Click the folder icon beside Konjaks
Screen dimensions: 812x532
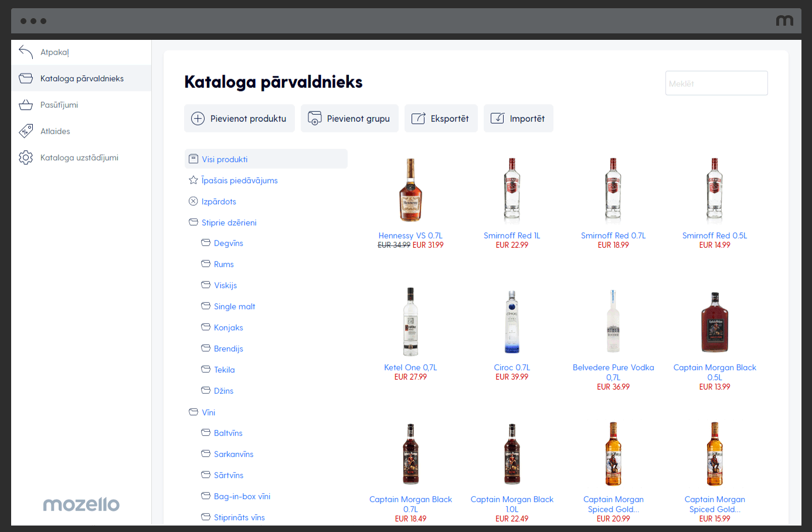pyautogui.click(x=206, y=328)
